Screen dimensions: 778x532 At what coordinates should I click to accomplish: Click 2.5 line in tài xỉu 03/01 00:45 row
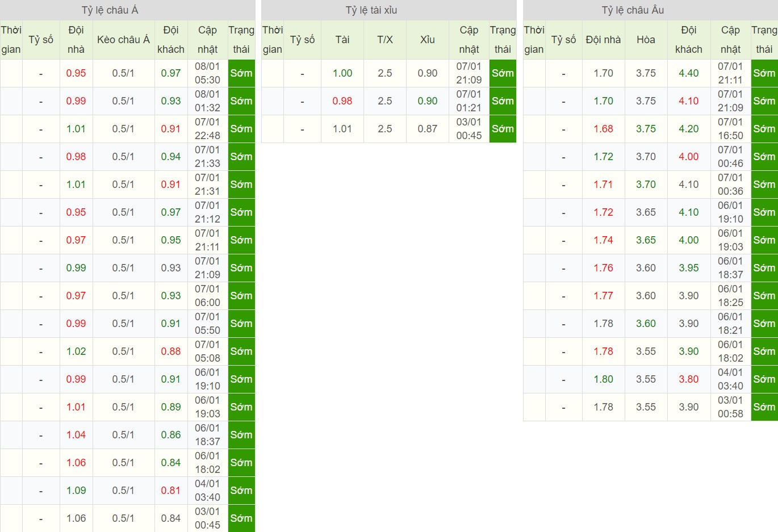coord(385,129)
